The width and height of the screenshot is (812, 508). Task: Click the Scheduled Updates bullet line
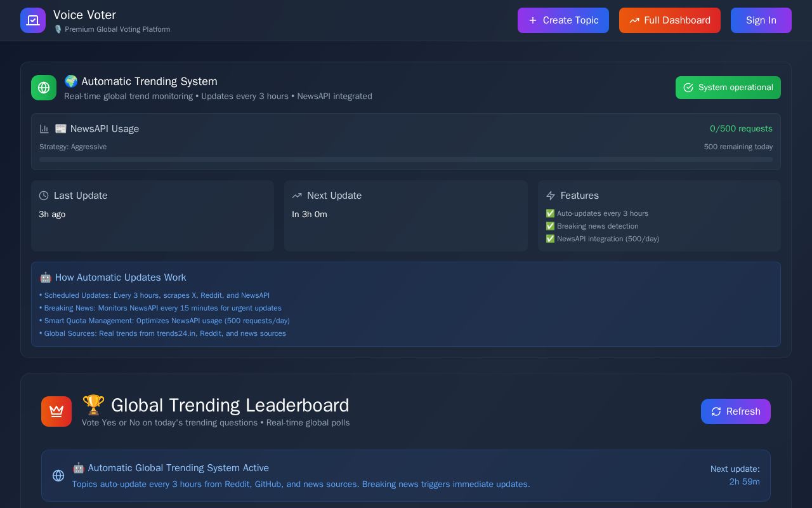click(155, 295)
